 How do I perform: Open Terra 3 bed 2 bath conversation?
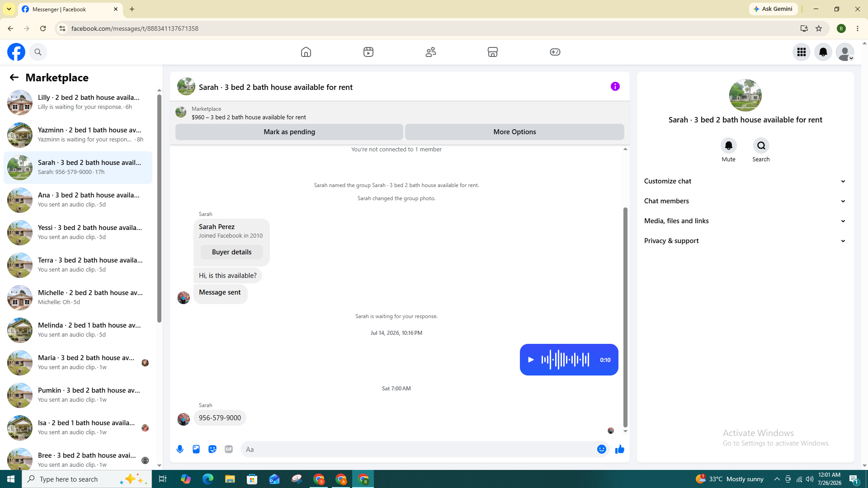tap(78, 265)
